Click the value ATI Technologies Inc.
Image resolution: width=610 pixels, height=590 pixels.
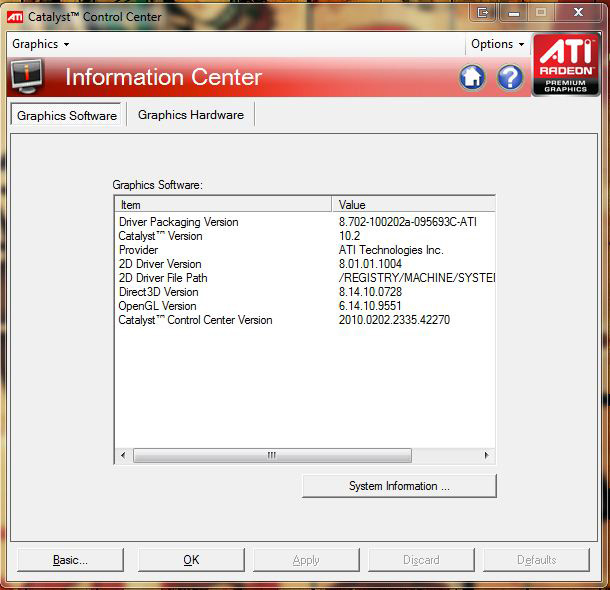tap(391, 250)
